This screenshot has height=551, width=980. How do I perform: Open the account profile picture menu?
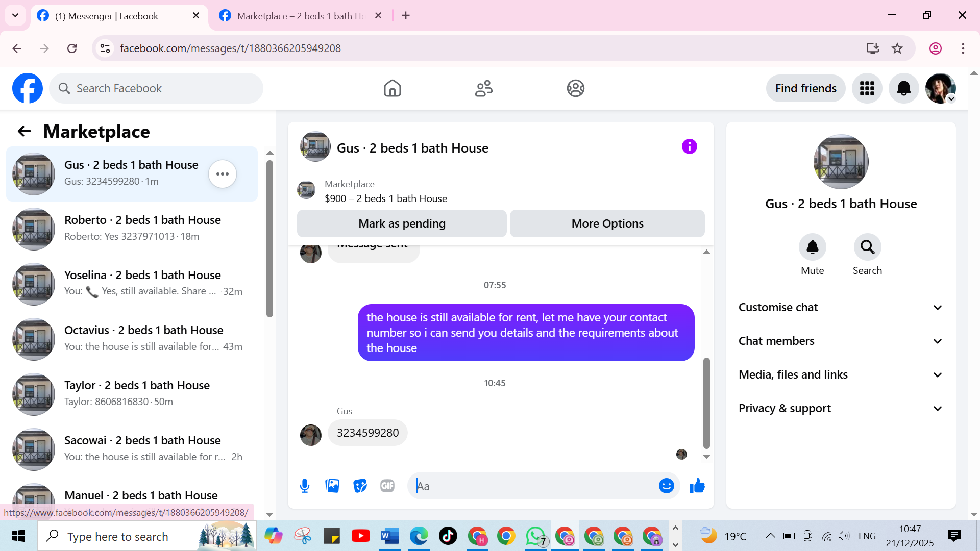tap(940, 88)
